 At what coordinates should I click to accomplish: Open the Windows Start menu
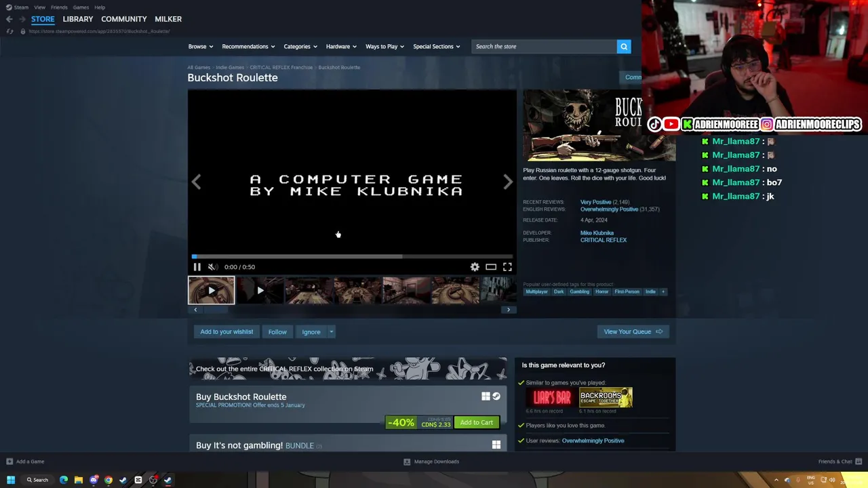[11, 480]
